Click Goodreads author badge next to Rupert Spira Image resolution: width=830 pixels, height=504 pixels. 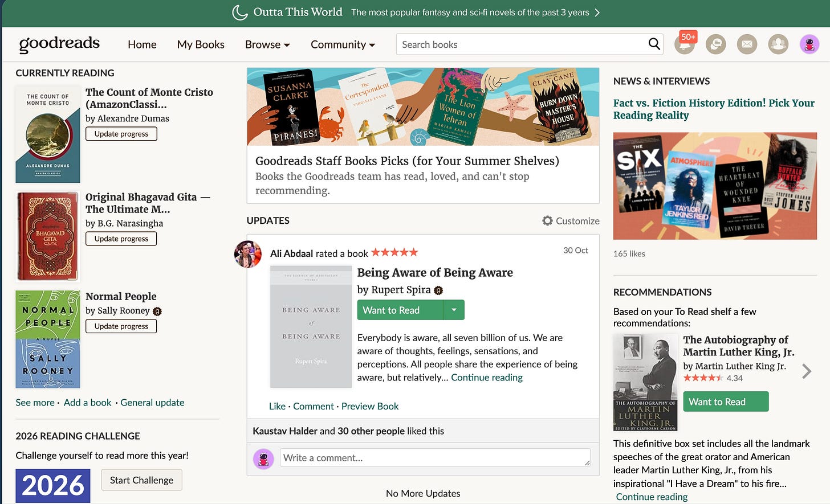point(438,290)
